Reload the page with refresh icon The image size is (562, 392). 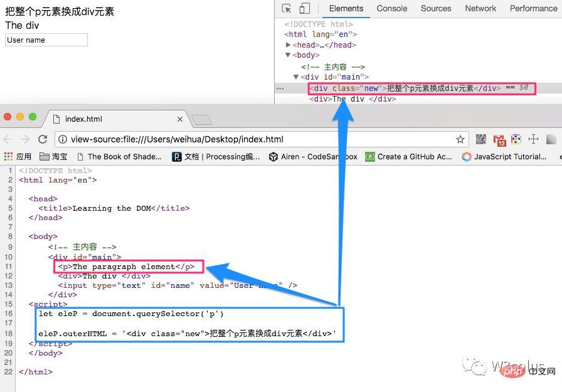click(43, 139)
